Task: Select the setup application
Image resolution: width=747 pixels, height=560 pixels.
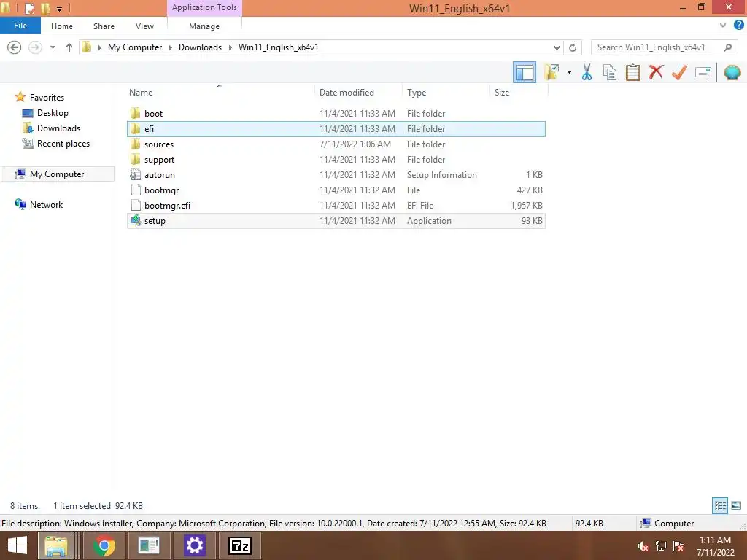Action: pyautogui.click(x=336, y=220)
